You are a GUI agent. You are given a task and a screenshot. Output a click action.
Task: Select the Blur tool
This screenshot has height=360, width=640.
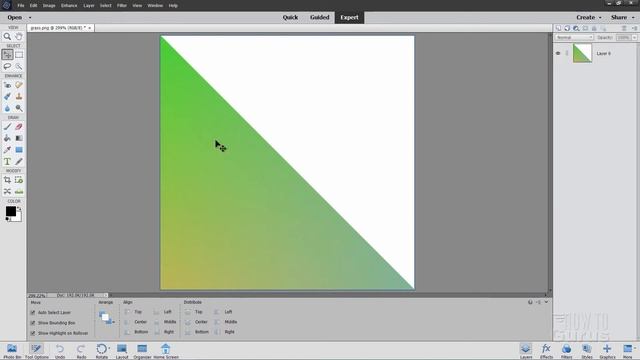coord(7,108)
